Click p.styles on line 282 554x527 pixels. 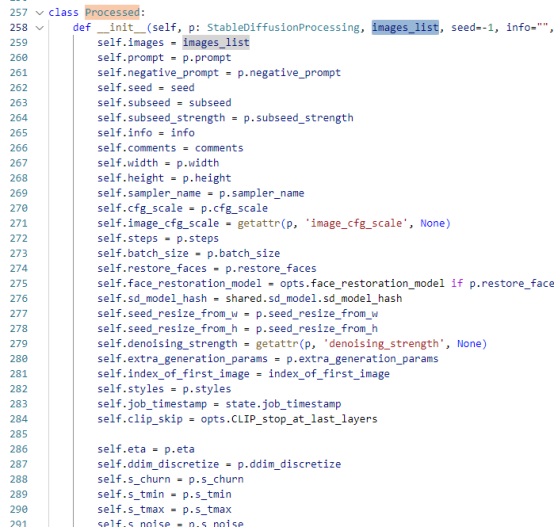[x=207, y=389]
